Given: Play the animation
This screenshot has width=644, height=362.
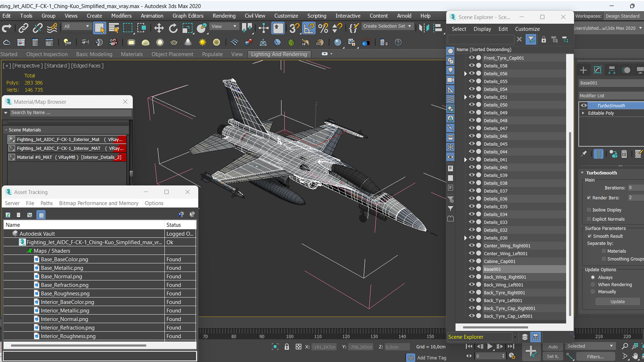Looking at the screenshot, I should (x=490, y=347).
